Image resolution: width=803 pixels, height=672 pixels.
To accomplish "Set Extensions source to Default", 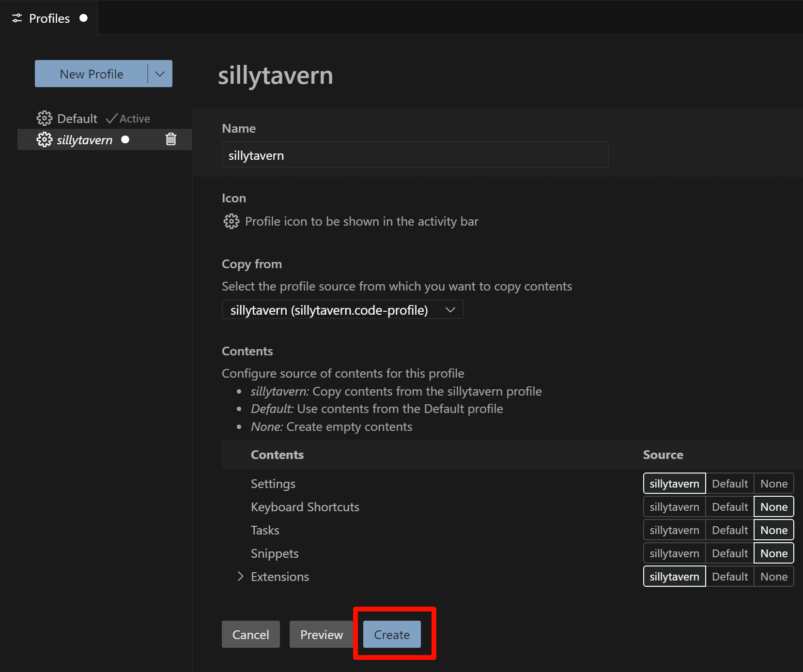I will (x=729, y=576).
